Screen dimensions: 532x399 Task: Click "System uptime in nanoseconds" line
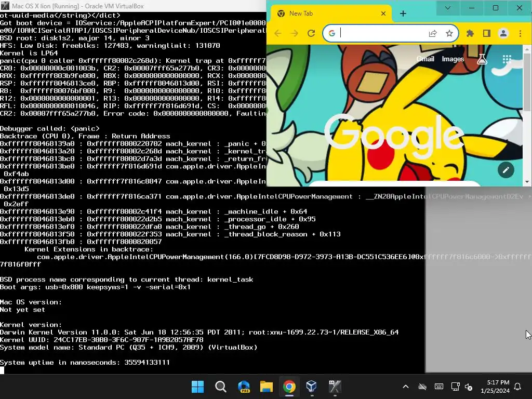pyautogui.click(x=85, y=362)
